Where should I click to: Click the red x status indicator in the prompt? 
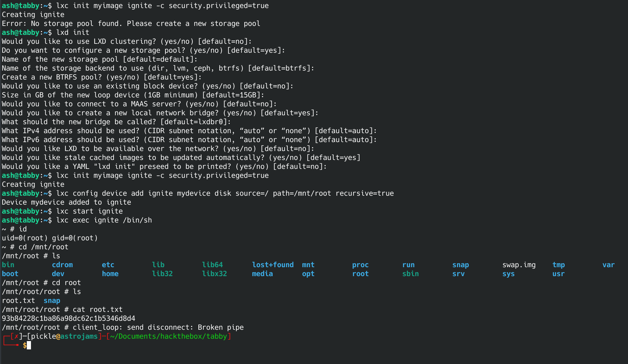click(x=16, y=336)
